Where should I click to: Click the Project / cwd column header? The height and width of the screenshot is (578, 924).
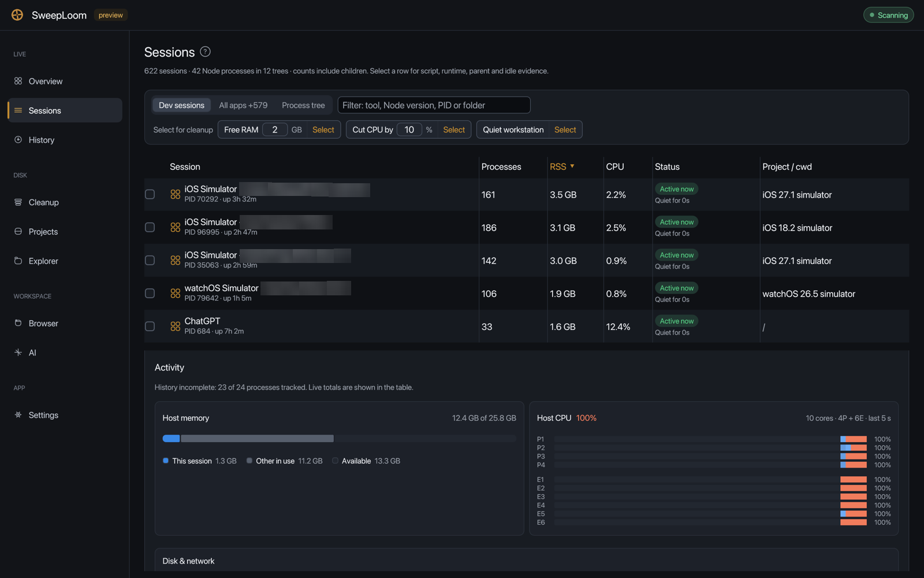click(787, 166)
